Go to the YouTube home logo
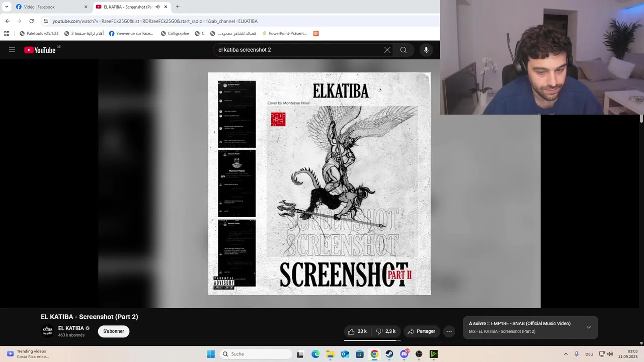 [x=40, y=50]
